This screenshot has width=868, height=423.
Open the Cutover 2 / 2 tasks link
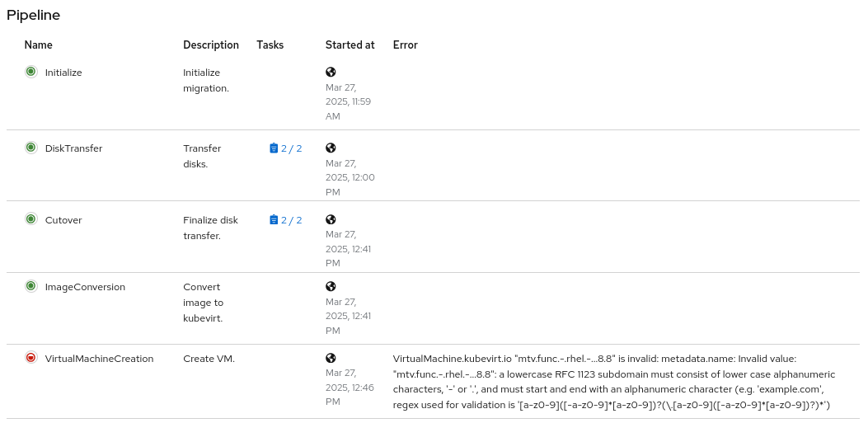[286, 220]
